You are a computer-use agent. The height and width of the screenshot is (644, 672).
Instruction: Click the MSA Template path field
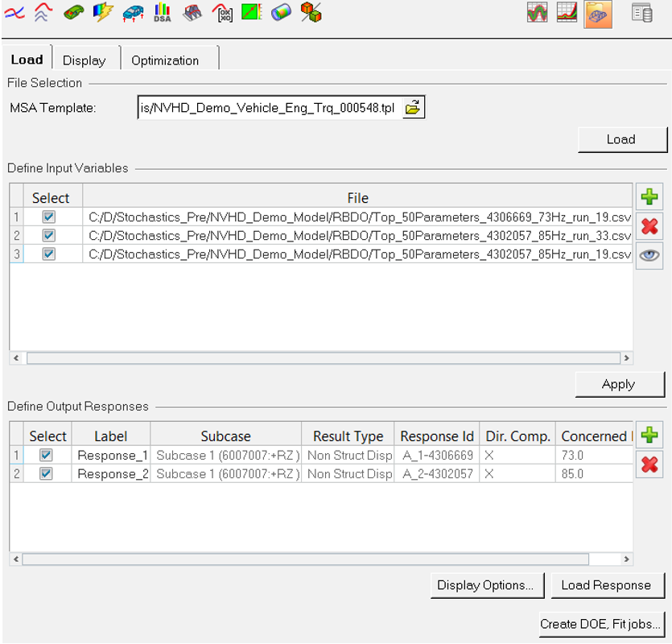point(268,108)
